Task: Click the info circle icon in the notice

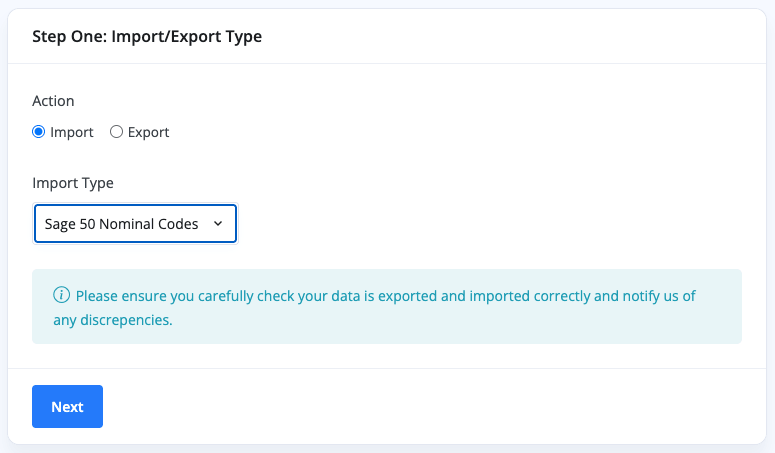Action: coord(62,295)
